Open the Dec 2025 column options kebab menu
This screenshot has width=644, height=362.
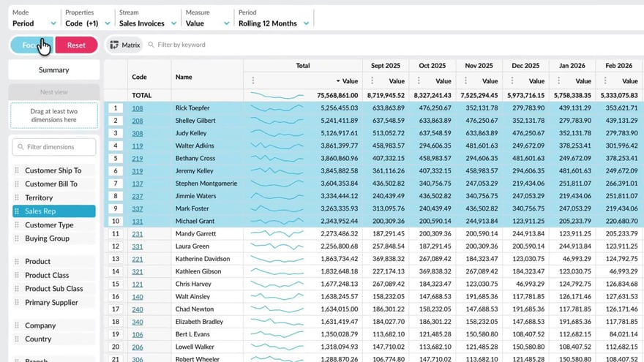[x=512, y=81]
